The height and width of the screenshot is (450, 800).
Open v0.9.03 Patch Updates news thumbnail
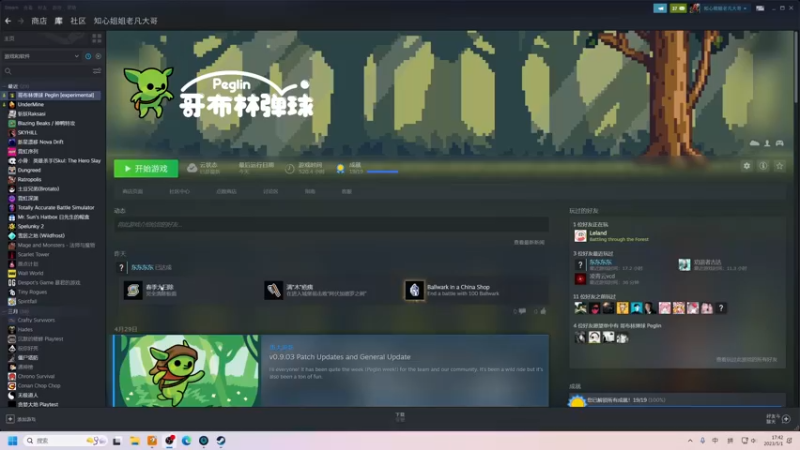186,371
